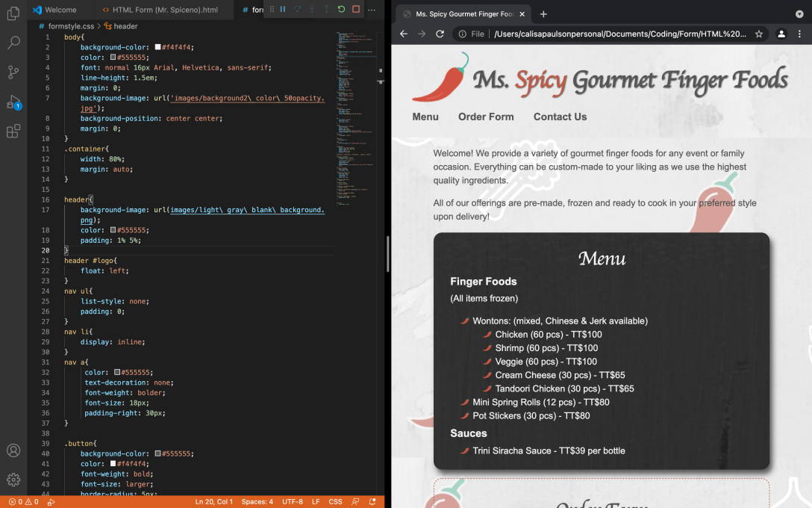Pause the debug session

[x=283, y=10]
